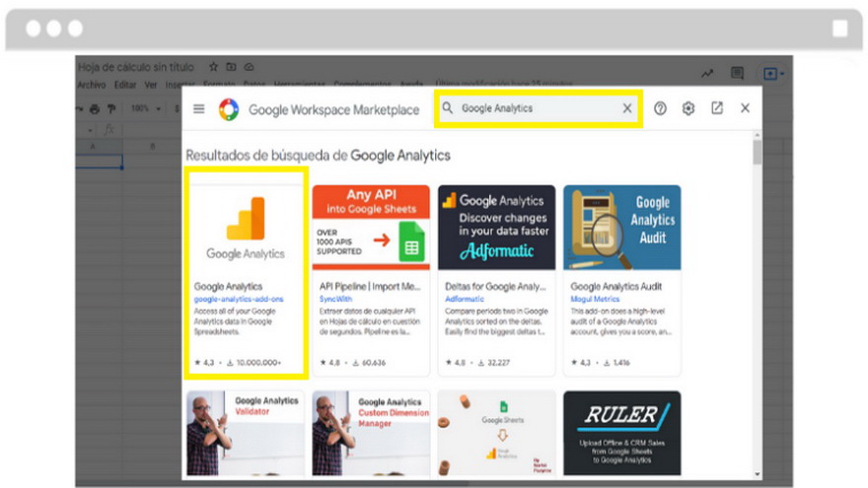
Task: Click the print icon in Sheets toolbar
Action: [95, 109]
